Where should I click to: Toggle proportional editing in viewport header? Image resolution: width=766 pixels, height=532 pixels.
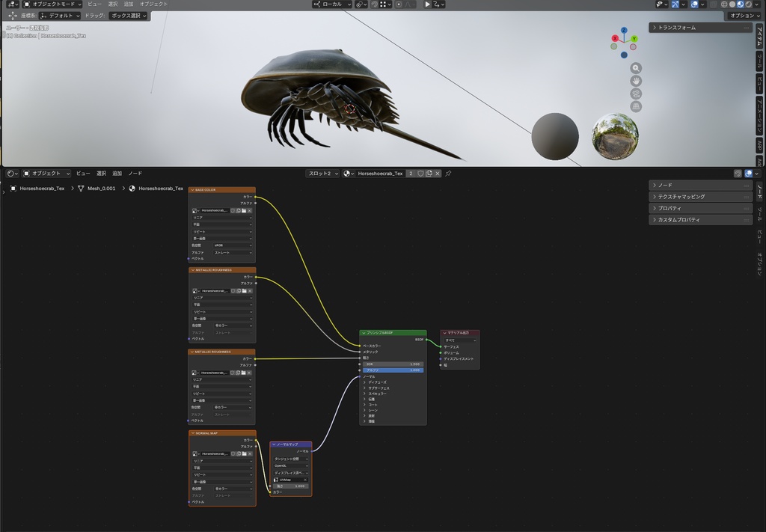click(399, 4)
